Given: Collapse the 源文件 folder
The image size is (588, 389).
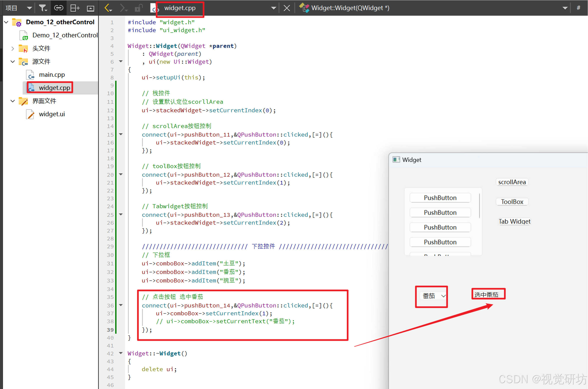Looking at the screenshot, I should tap(13, 62).
